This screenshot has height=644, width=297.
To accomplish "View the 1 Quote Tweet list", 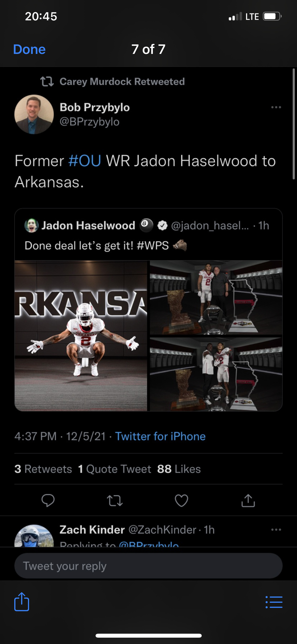I will (x=115, y=469).
